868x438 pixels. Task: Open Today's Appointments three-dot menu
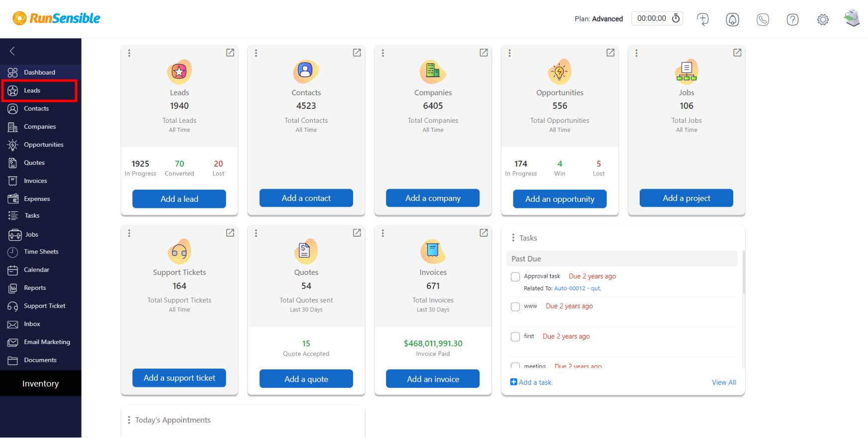click(x=129, y=420)
